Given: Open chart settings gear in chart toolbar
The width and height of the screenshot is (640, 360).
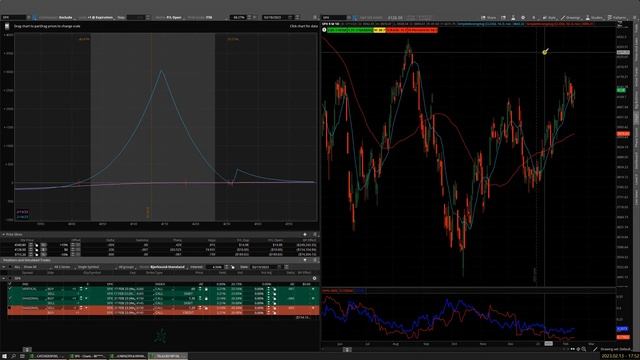Looking at the screenshot, I should point(523,18).
